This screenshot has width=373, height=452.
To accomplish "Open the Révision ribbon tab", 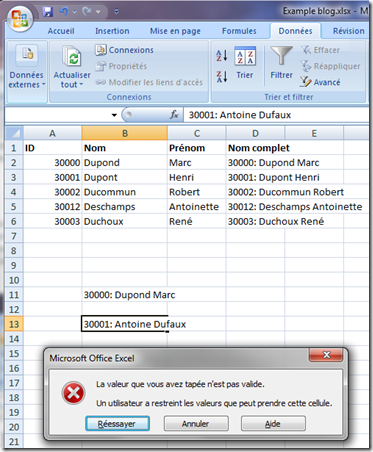I will pyautogui.click(x=348, y=31).
